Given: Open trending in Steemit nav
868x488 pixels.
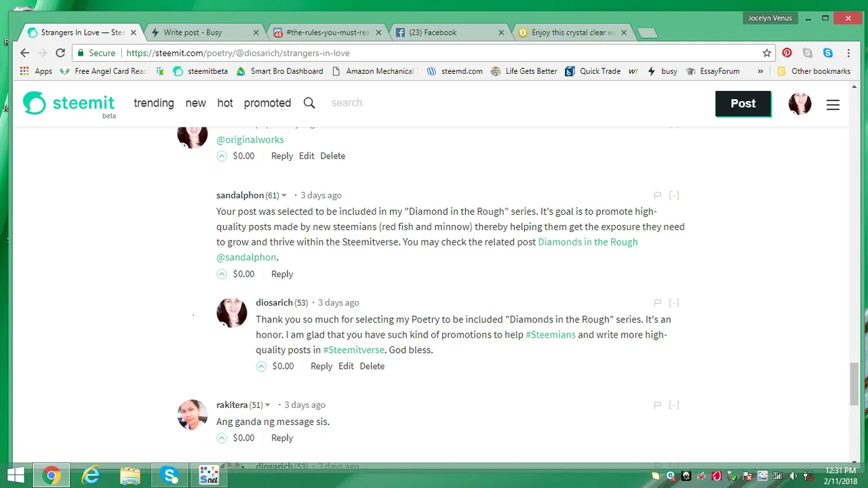Looking at the screenshot, I should tap(154, 103).
